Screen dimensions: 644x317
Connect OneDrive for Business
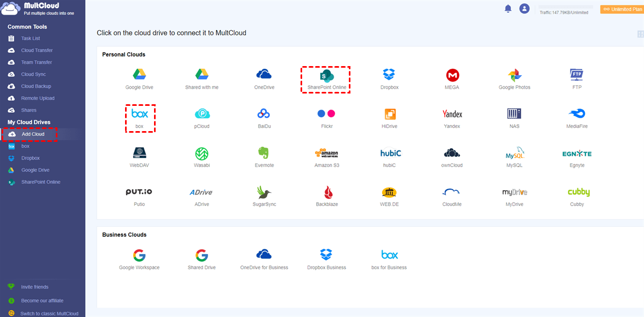click(x=264, y=260)
